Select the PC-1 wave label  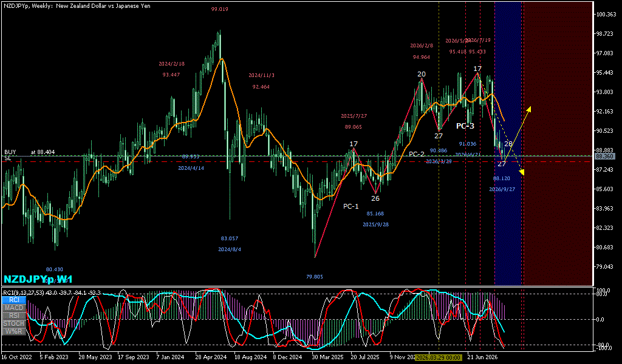click(350, 206)
